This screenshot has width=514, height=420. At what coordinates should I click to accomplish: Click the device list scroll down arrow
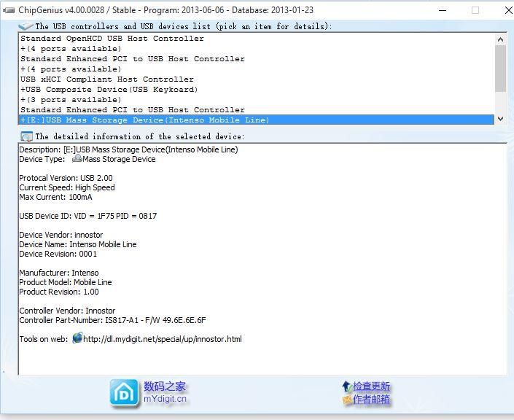tap(500, 119)
